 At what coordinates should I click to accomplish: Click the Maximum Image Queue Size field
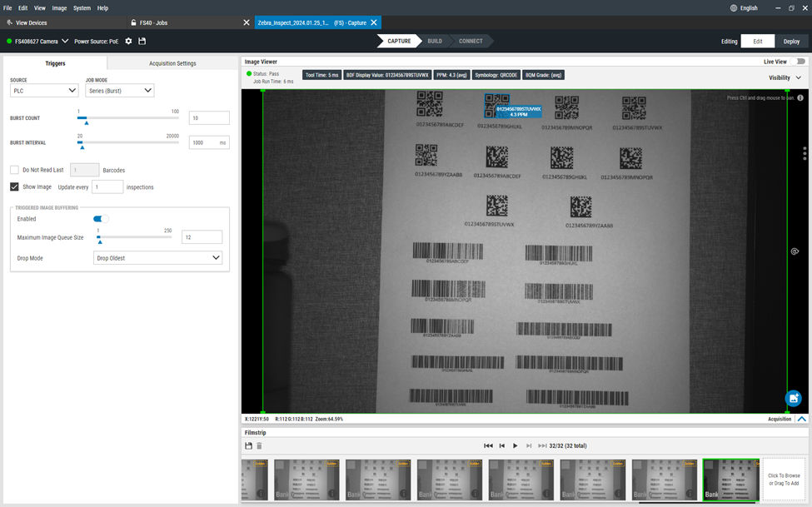pyautogui.click(x=202, y=236)
